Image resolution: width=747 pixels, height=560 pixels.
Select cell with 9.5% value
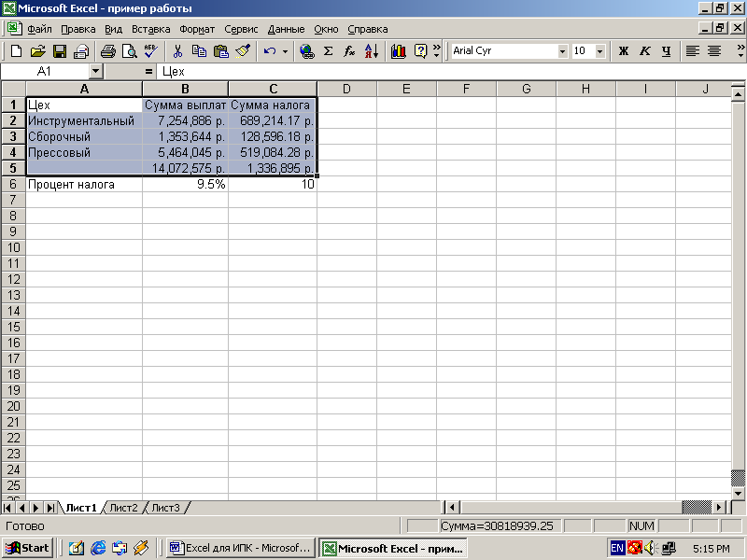(x=185, y=184)
